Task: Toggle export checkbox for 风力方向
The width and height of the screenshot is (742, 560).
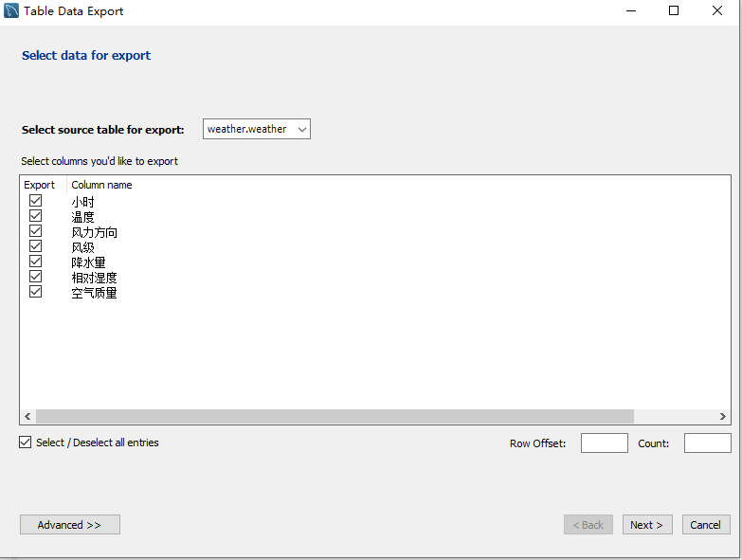Action: 36,231
